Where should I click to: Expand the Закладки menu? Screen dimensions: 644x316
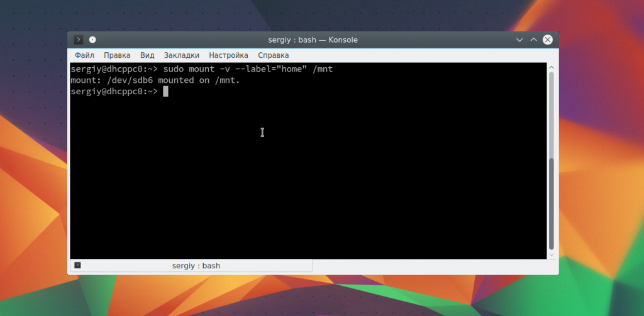click(181, 55)
